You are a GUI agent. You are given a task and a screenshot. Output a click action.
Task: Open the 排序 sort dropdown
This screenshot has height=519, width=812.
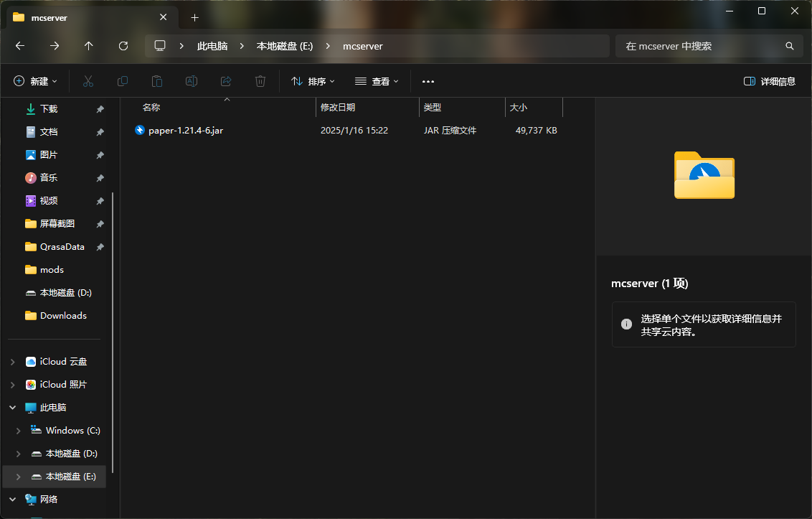(x=313, y=82)
